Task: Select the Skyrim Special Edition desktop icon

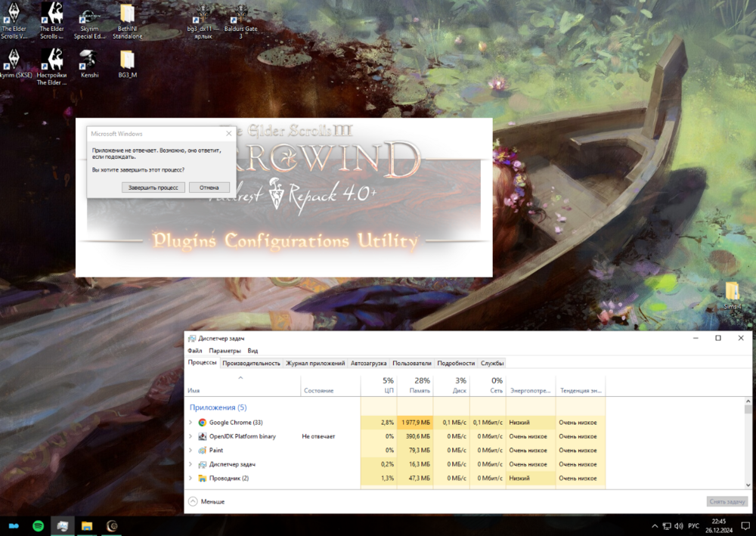Action: click(x=88, y=15)
